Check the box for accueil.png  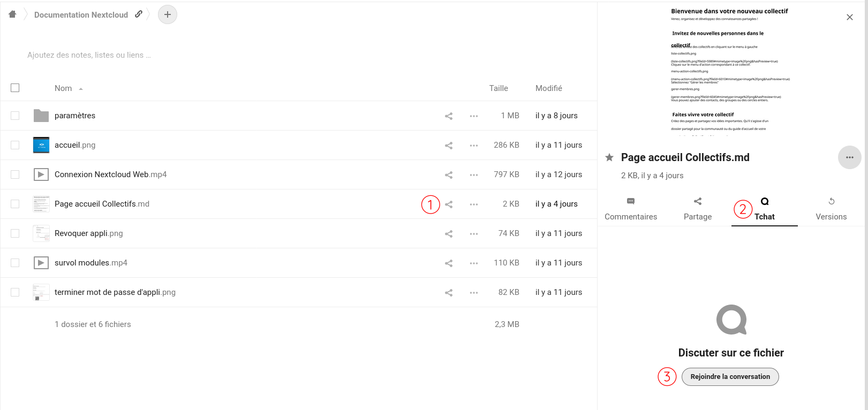[x=15, y=145]
